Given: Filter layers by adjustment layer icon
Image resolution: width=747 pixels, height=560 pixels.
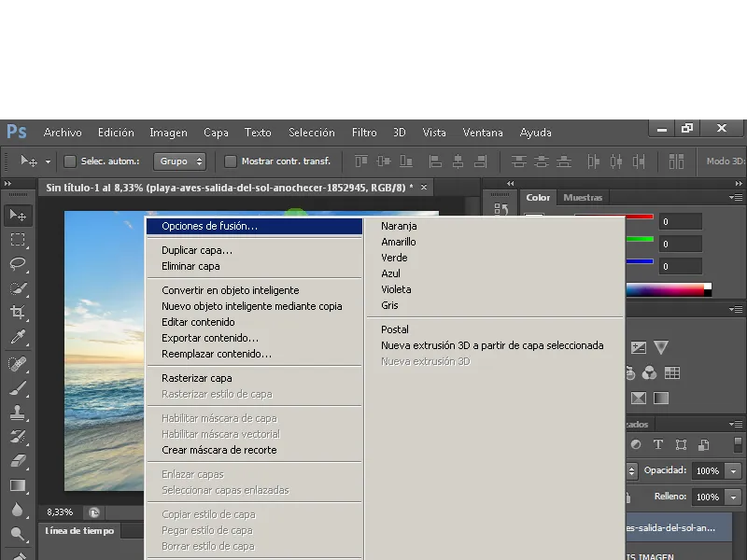Looking at the screenshot, I should point(636,445).
